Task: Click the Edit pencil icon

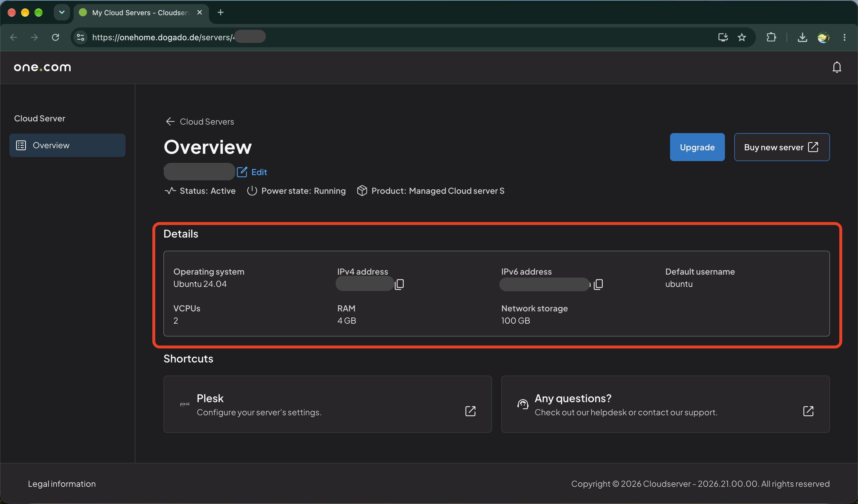Action: (242, 172)
